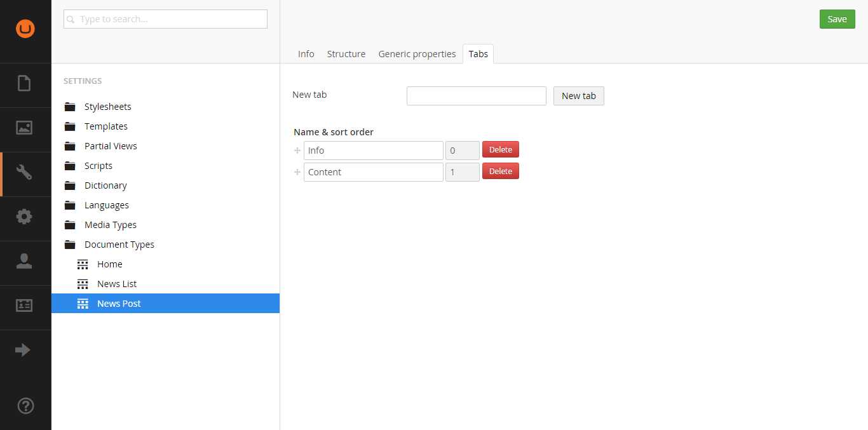Select the Home document type
868x430 pixels.
click(110, 264)
